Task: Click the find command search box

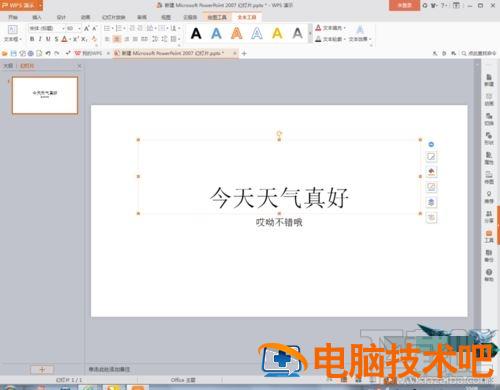Action: click(x=479, y=53)
